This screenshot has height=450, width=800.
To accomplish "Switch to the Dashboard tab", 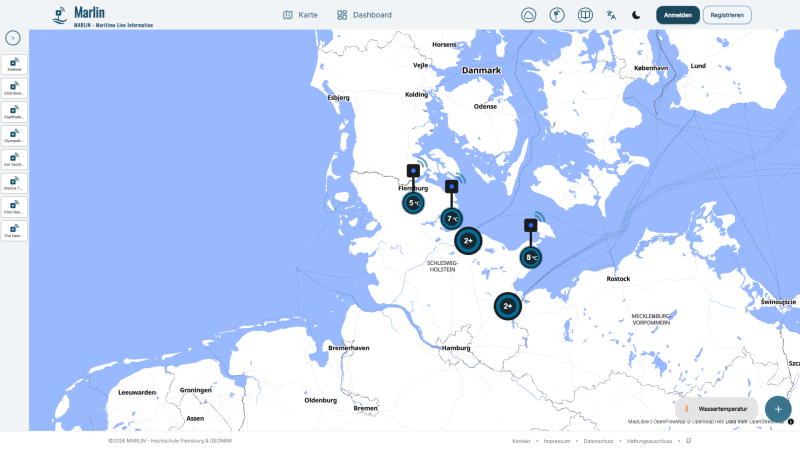I will click(x=364, y=15).
